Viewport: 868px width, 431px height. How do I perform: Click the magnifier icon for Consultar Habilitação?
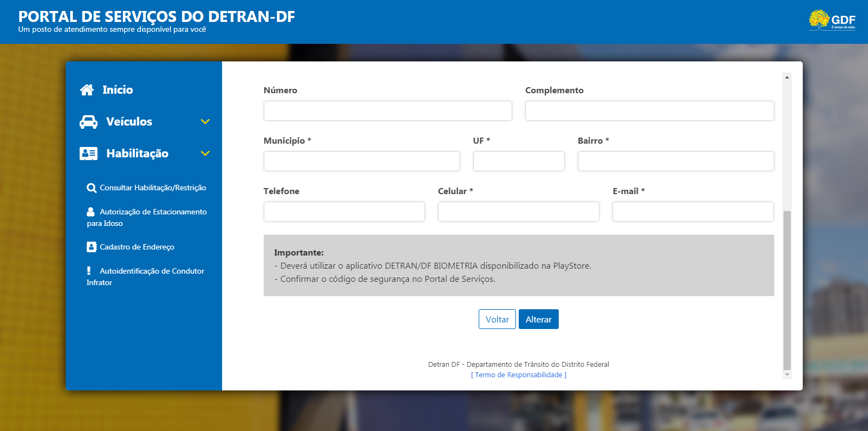point(92,188)
